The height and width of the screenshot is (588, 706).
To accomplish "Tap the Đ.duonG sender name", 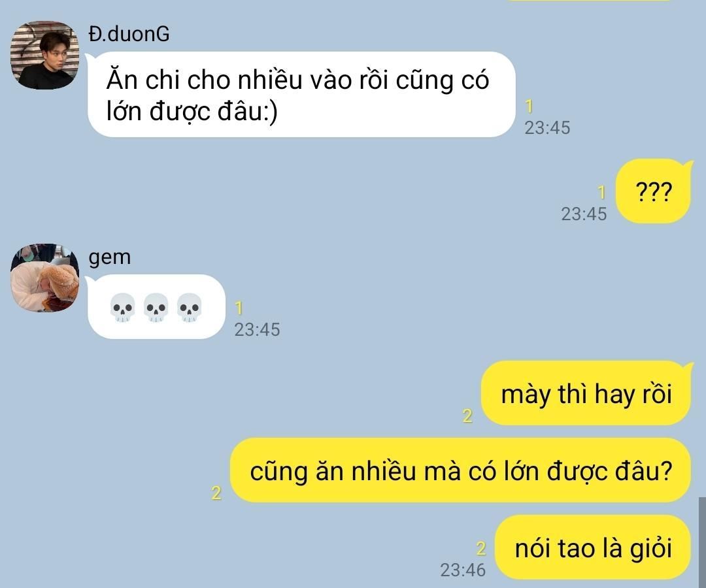I will pyautogui.click(x=129, y=34).
